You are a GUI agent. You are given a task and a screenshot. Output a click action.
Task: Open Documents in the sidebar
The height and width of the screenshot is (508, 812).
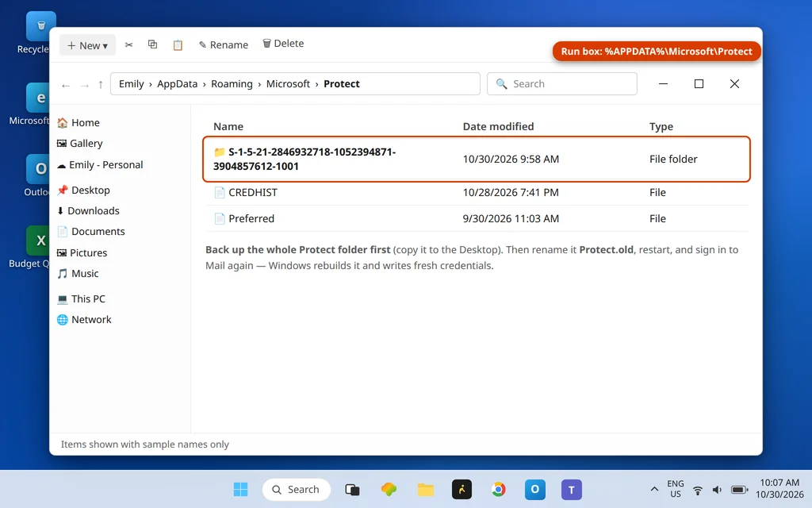point(90,232)
